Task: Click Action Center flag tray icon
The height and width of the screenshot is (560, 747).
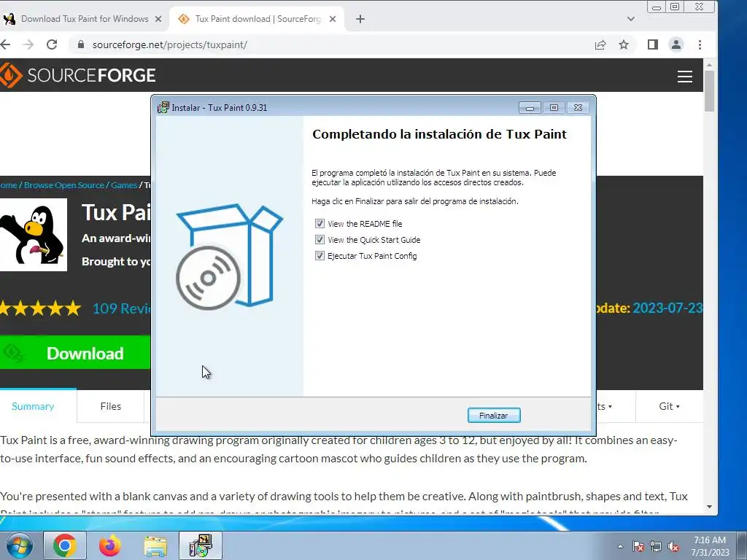Action: pyautogui.click(x=638, y=546)
